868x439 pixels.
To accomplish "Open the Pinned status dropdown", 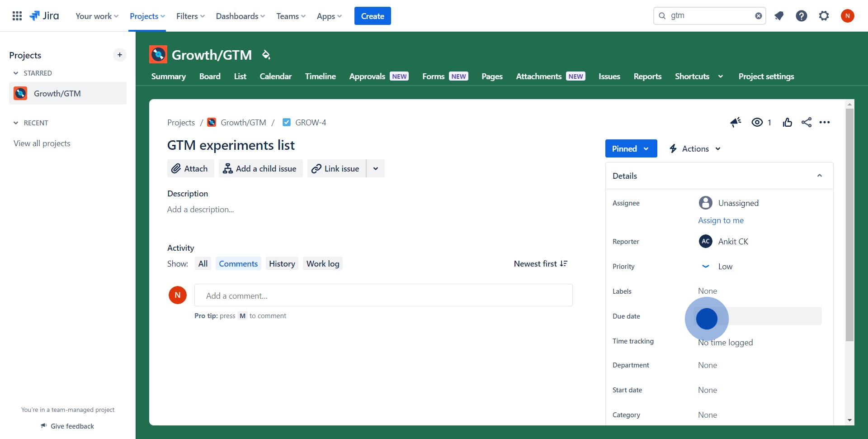I will [x=631, y=149].
